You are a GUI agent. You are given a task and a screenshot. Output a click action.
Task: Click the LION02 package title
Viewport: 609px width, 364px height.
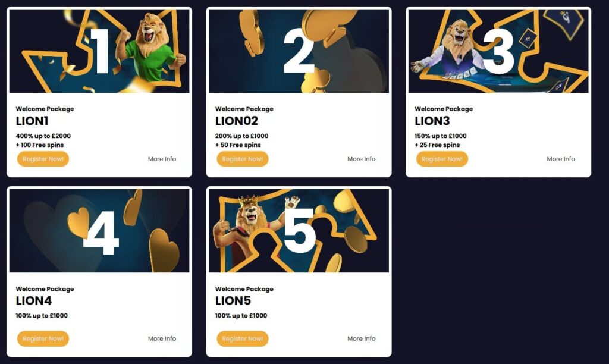click(237, 121)
